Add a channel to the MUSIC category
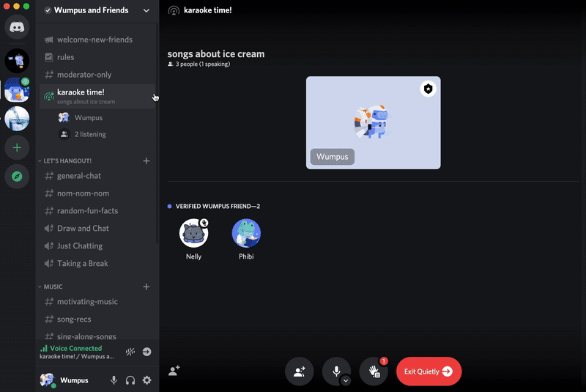586x392 pixels. click(x=146, y=286)
